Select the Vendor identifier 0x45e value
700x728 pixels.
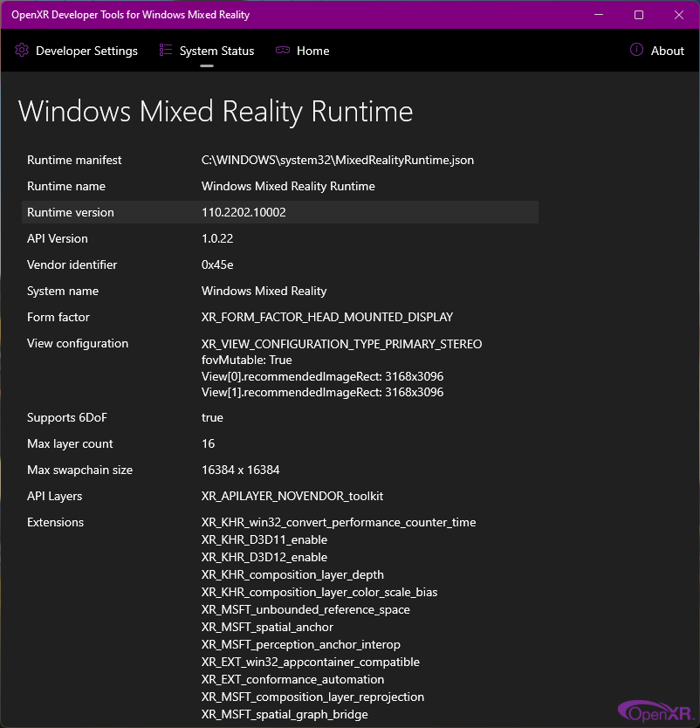click(217, 265)
